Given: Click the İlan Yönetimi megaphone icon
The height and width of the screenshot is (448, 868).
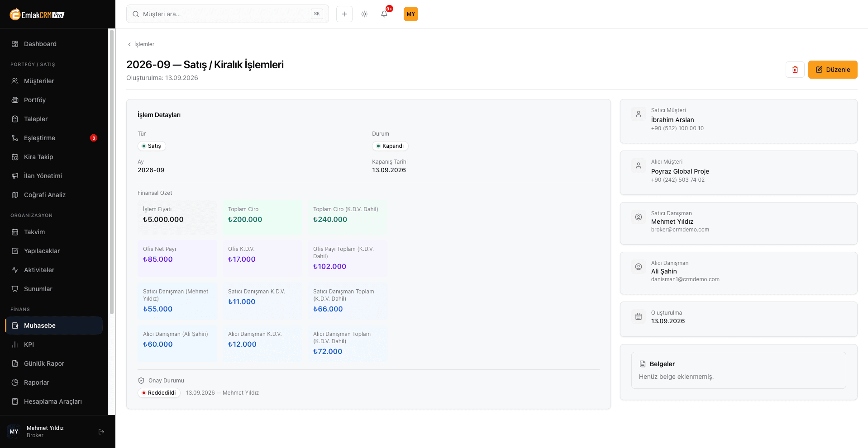Looking at the screenshot, I should pyautogui.click(x=15, y=176).
